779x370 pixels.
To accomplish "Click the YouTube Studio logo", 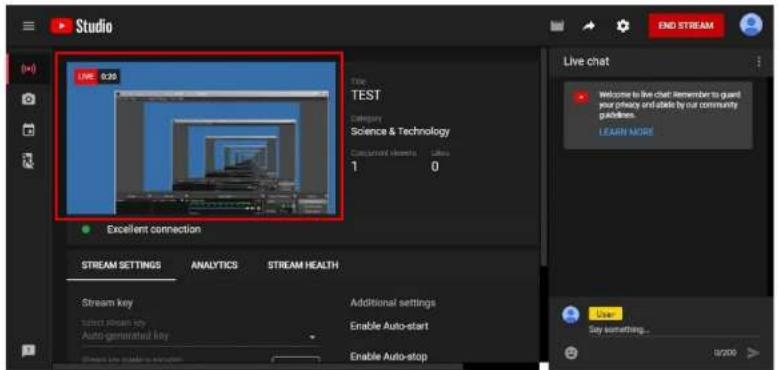I will point(81,26).
